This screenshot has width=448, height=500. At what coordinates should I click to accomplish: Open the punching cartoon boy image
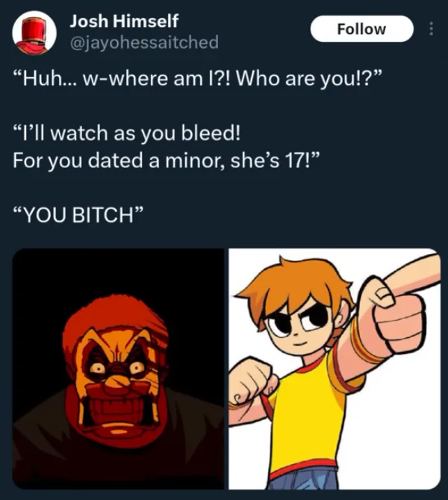(335, 368)
